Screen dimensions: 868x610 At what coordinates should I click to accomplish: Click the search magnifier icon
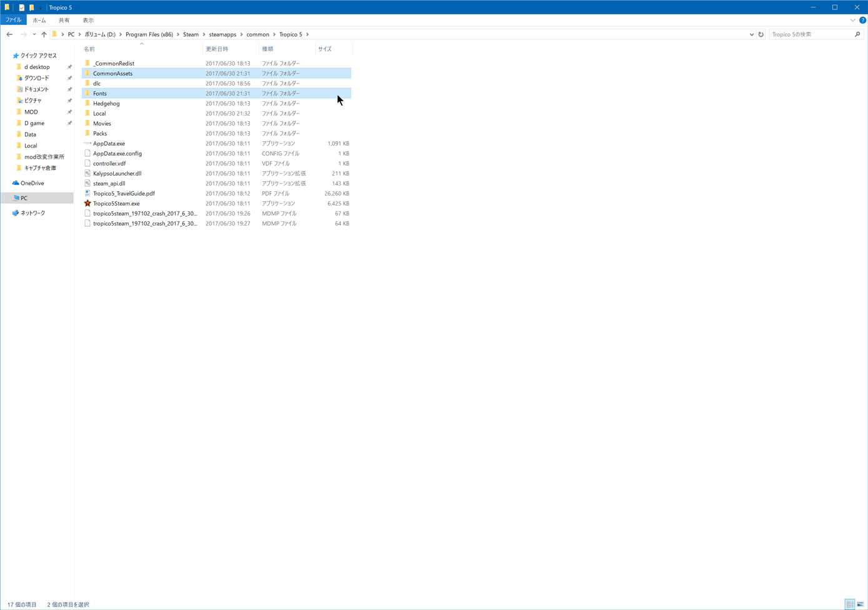click(x=857, y=34)
